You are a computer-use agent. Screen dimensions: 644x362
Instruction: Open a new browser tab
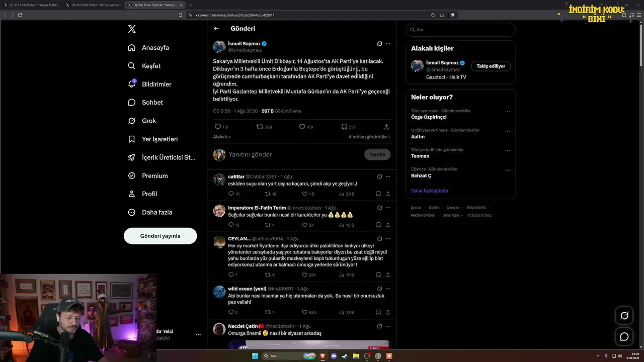click(191, 5)
